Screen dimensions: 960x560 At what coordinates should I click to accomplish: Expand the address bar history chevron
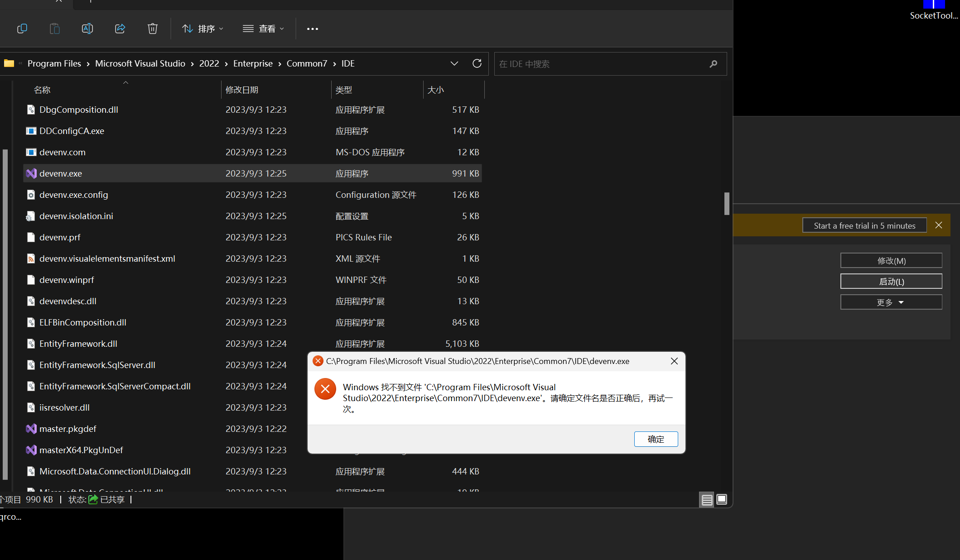454,63
